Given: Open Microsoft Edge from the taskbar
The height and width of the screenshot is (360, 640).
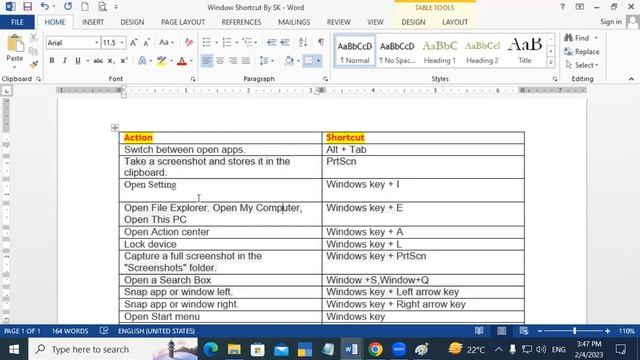Looking at the screenshot, I should point(211,349).
